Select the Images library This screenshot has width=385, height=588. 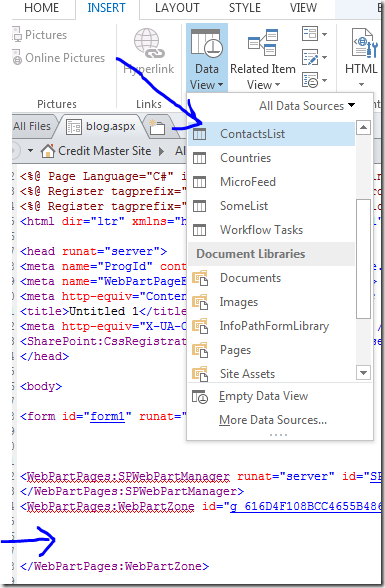coord(271,302)
